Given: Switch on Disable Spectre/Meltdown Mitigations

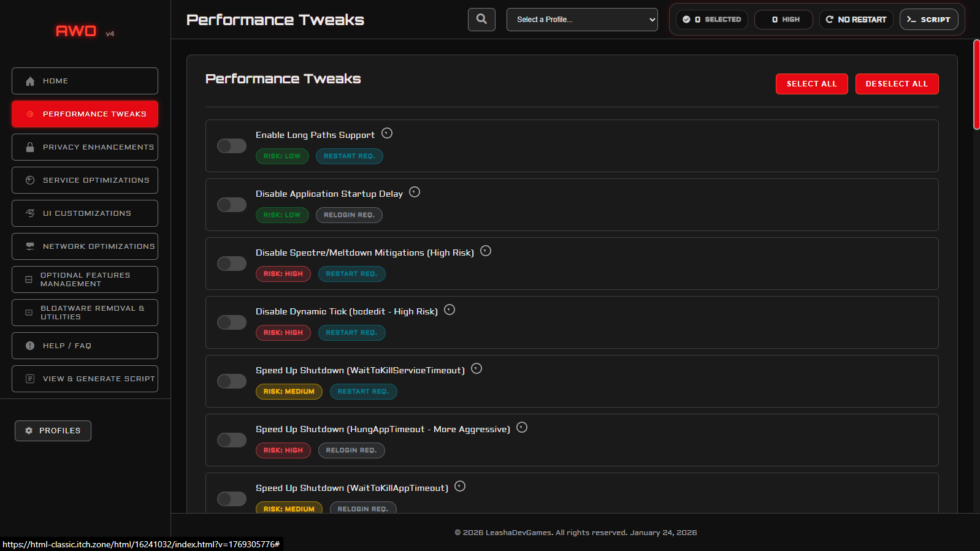Looking at the screenshot, I should (x=232, y=264).
